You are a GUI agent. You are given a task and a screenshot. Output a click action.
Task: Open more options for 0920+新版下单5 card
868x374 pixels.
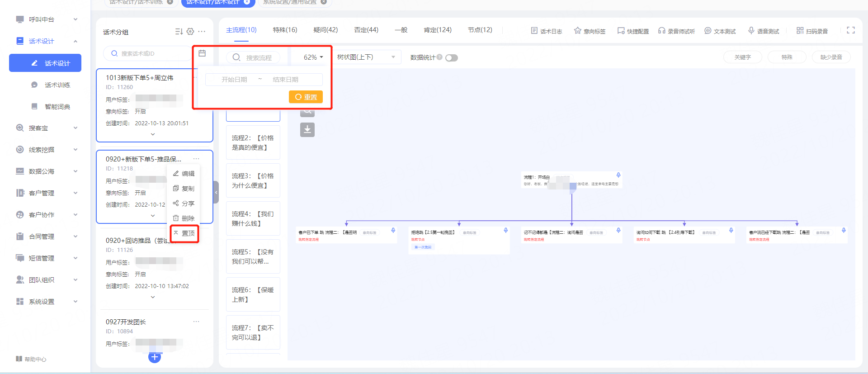click(196, 159)
